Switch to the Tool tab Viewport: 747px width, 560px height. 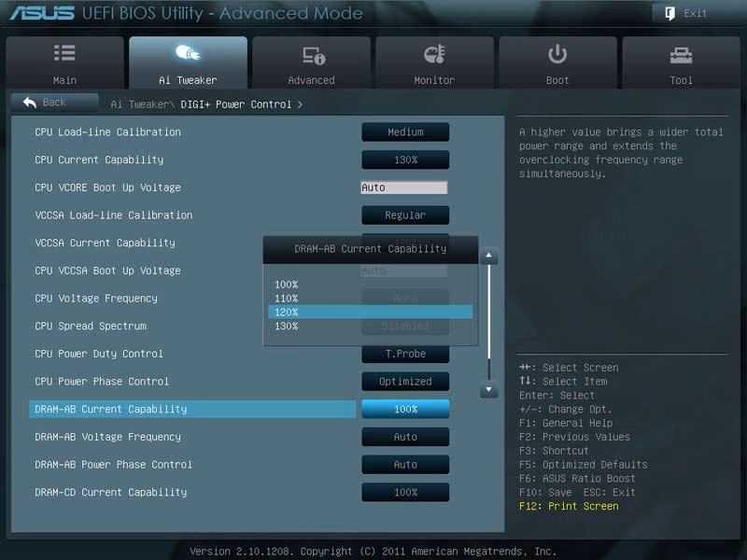pyautogui.click(x=682, y=63)
